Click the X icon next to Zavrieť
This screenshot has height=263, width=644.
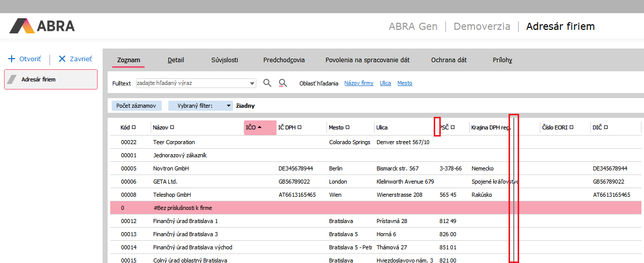pos(62,59)
